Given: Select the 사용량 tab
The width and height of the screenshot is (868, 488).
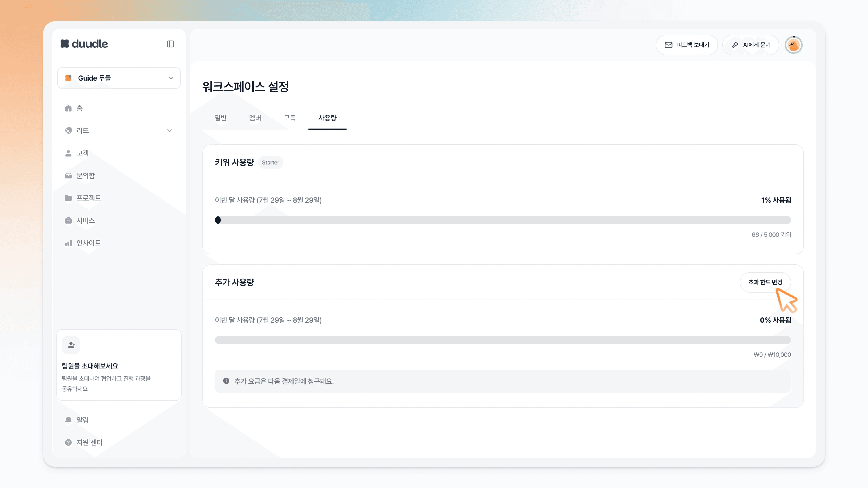Looking at the screenshot, I should 328,118.
